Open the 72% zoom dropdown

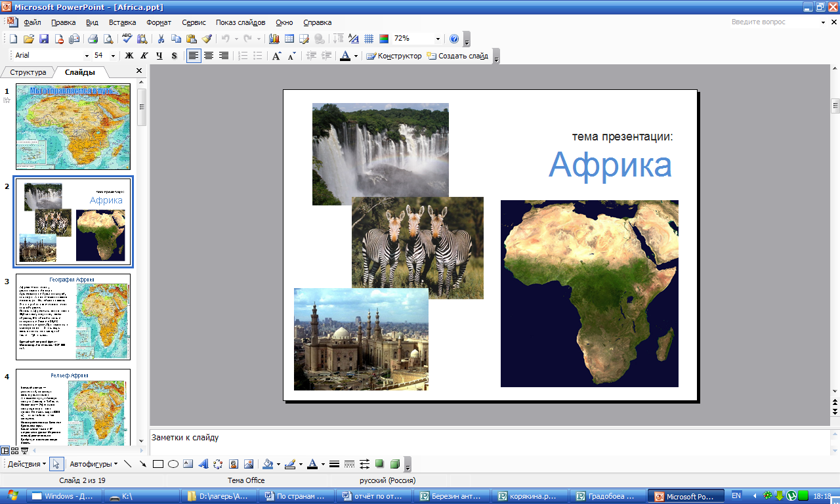point(437,39)
